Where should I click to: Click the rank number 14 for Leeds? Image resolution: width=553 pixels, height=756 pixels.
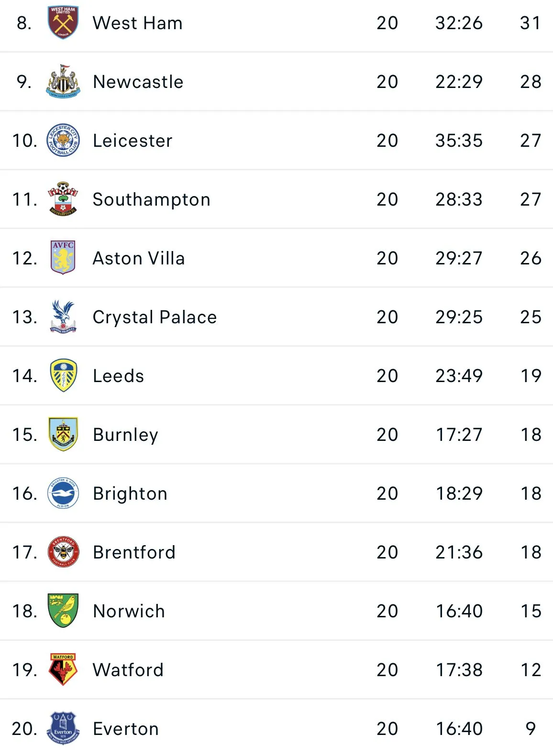pyautogui.click(x=24, y=376)
